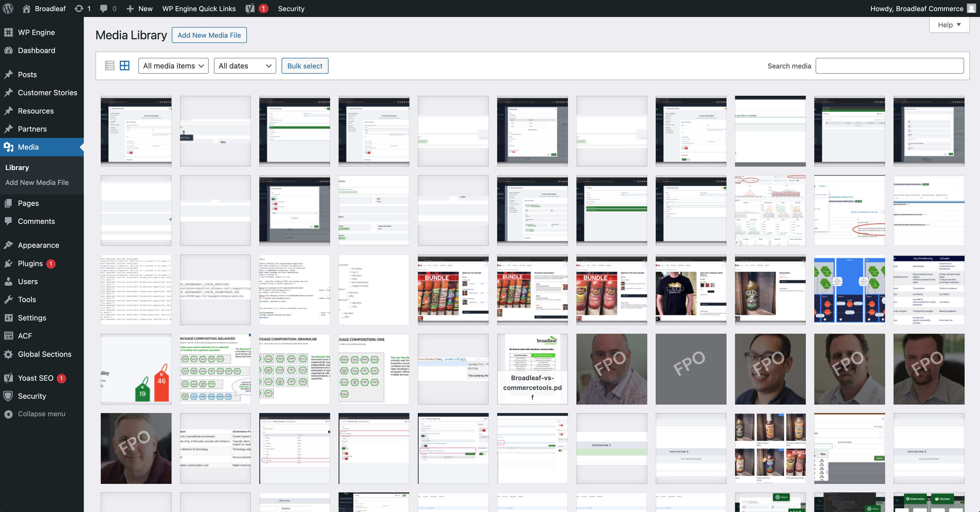The width and height of the screenshot is (980, 512).
Task: Click the user avatar icon next to Howdy
Action: tap(971, 8)
